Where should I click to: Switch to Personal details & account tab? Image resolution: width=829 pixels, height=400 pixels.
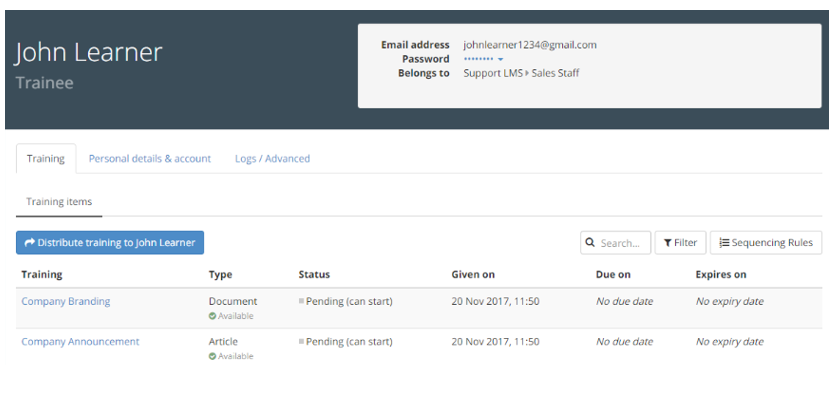click(x=150, y=158)
